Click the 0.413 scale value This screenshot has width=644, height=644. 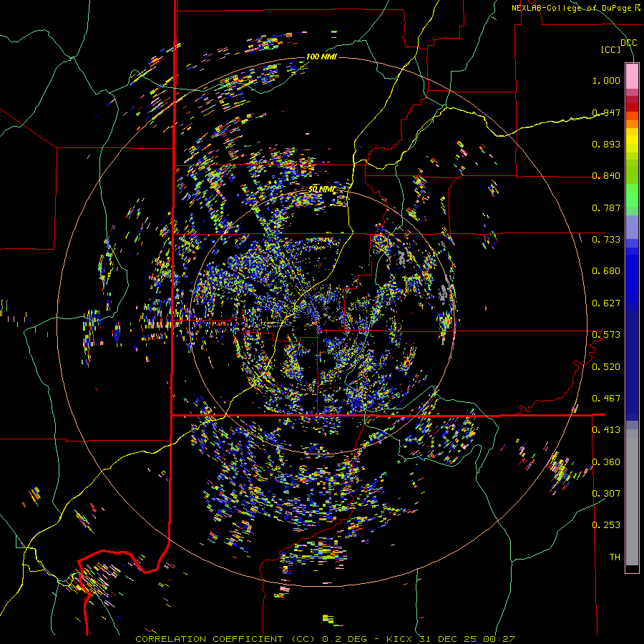pyautogui.click(x=606, y=430)
